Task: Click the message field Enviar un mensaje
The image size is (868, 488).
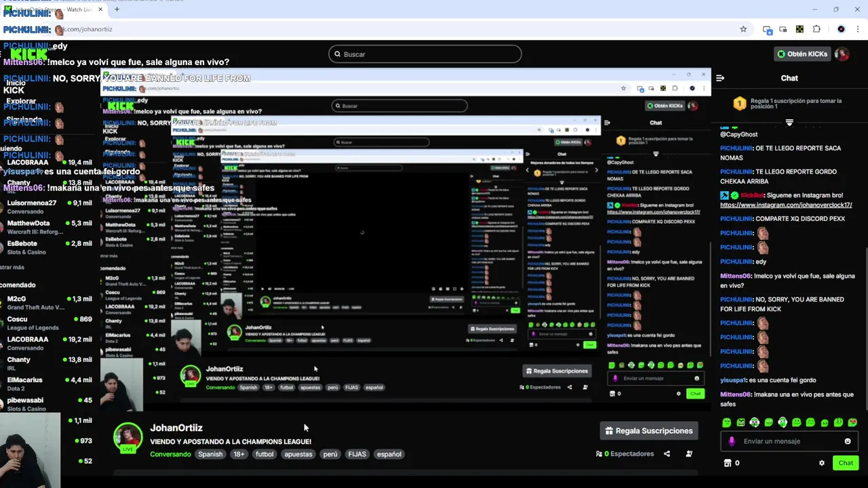Action: pyautogui.click(x=789, y=441)
